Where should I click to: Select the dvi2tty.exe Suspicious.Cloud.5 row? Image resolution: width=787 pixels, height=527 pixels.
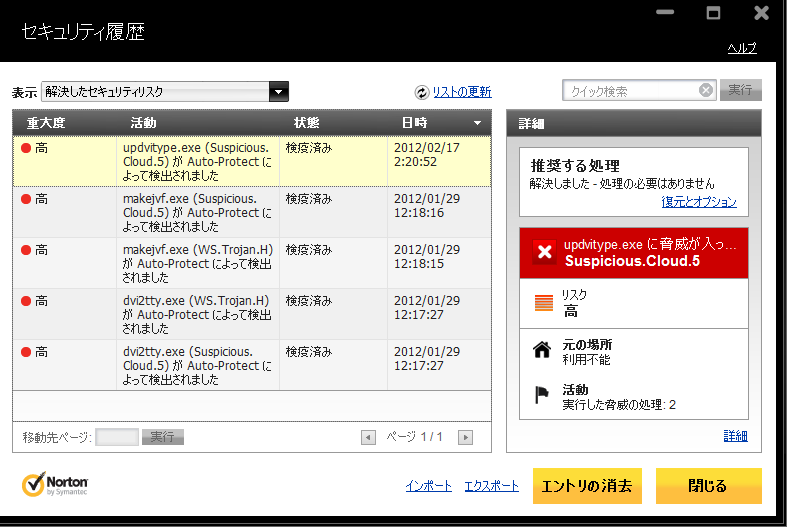[x=252, y=365]
